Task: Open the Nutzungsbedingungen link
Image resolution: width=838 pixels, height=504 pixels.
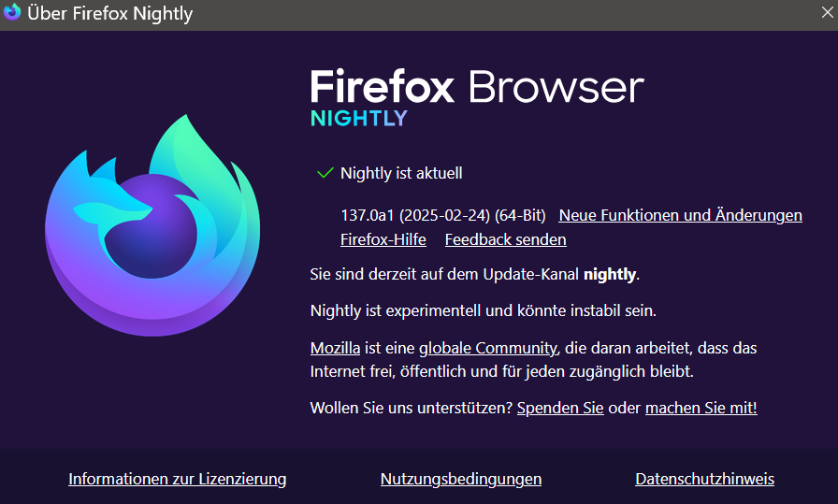Action: (461, 479)
